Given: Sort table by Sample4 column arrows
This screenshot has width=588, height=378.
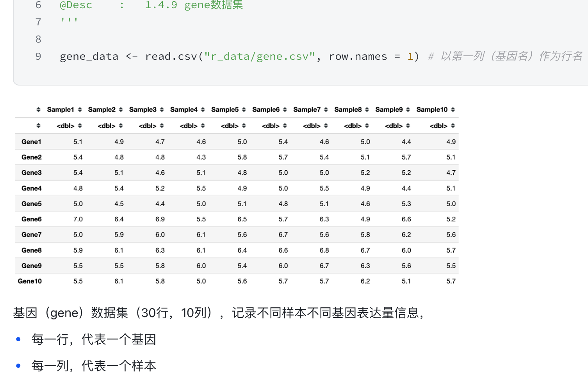Looking at the screenshot, I should 203,110.
